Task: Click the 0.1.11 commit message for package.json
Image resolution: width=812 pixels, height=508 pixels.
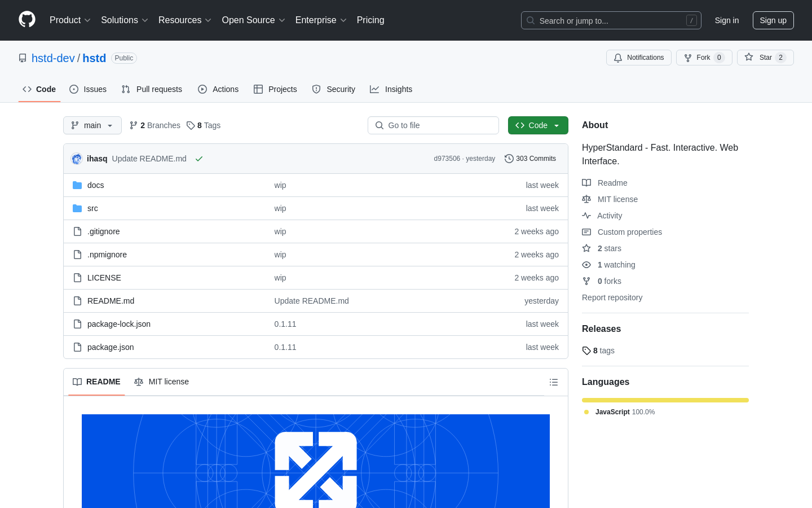Action: 285,347
